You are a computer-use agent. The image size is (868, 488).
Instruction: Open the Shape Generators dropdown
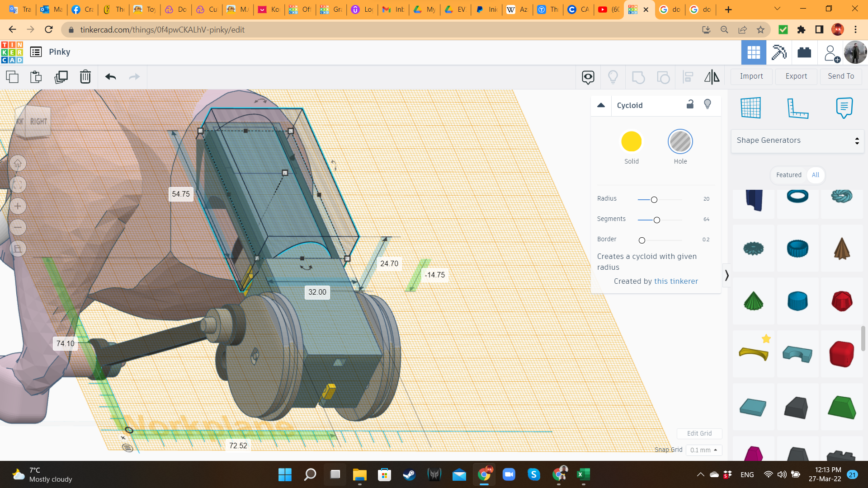pos(797,141)
